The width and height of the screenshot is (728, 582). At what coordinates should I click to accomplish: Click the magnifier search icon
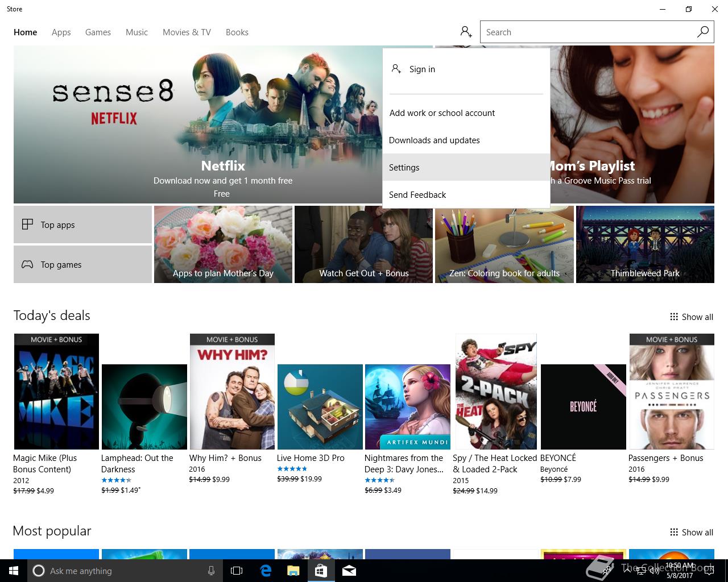[703, 32]
